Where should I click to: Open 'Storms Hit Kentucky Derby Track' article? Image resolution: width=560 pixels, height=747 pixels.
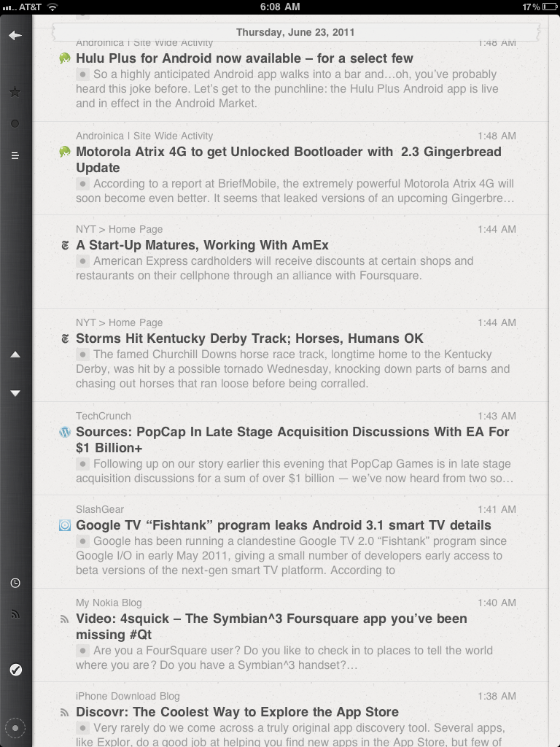coord(249,338)
